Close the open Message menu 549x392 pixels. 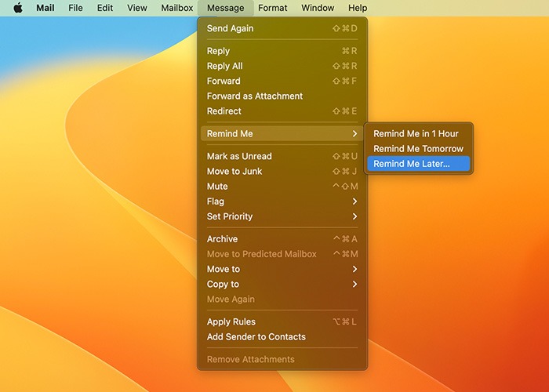[226, 8]
